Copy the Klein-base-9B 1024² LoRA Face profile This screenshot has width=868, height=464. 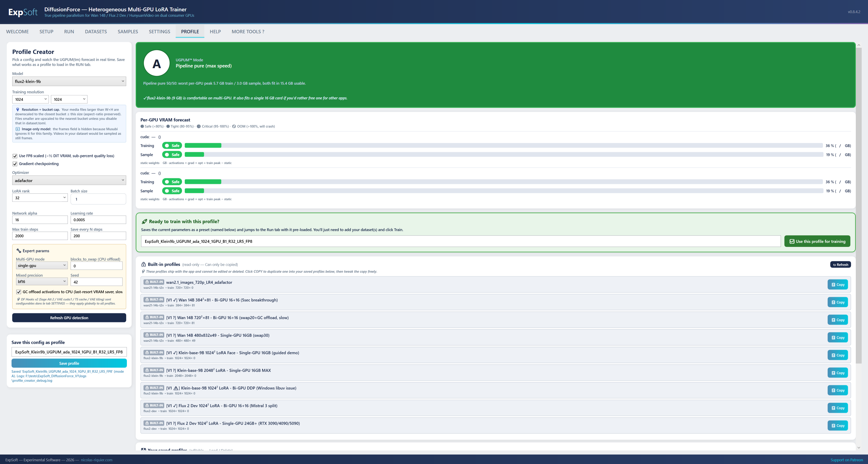click(x=838, y=355)
